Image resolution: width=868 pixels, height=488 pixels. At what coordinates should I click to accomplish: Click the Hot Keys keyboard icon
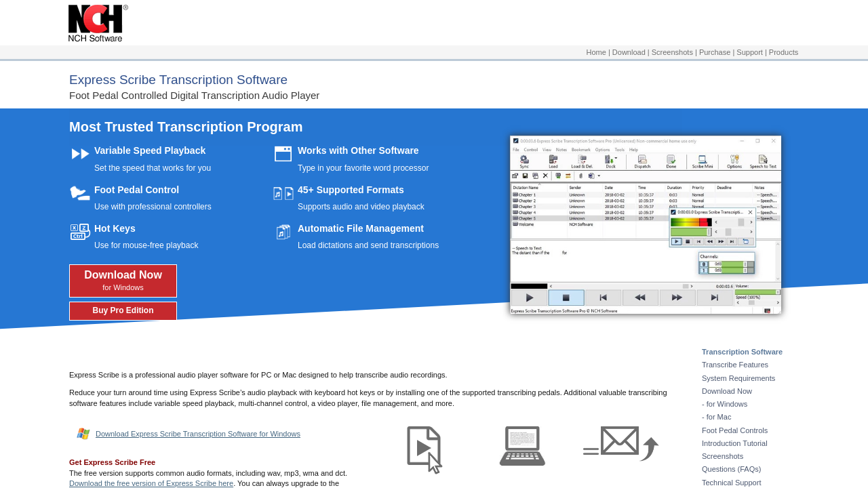[x=80, y=232]
